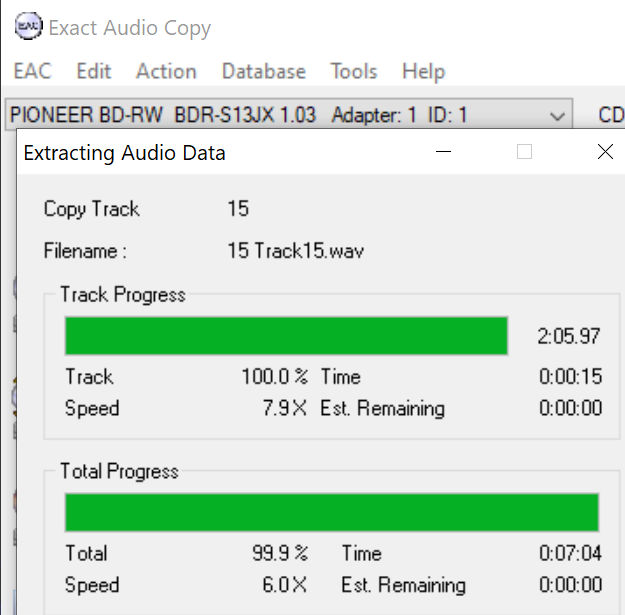Screen dimensions: 625x615
Task: Minimize the Extracting Audio Data dialog
Action: coord(443,151)
